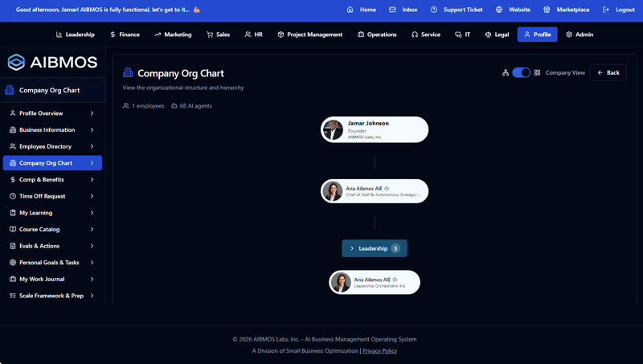Click the Finance dollar icon
This screenshot has height=364, width=643.
[113, 35]
